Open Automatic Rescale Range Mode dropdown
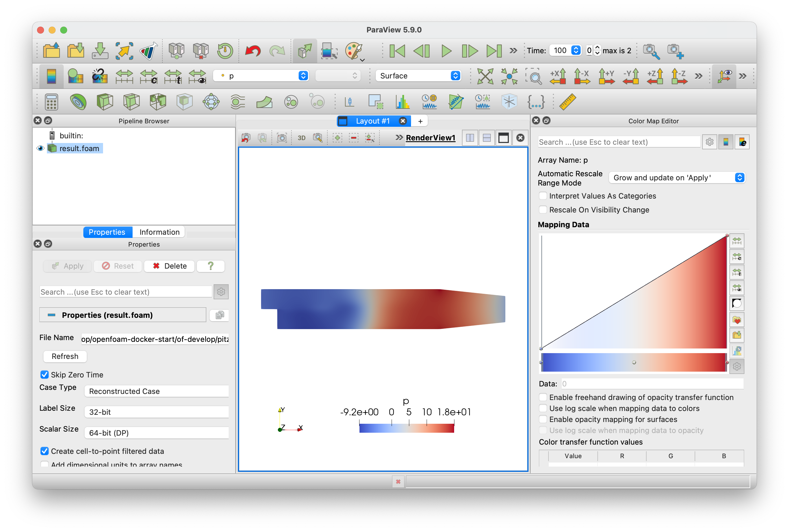This screenshot has height=532, width=789. pyautogui.click(x=676, y=178)
